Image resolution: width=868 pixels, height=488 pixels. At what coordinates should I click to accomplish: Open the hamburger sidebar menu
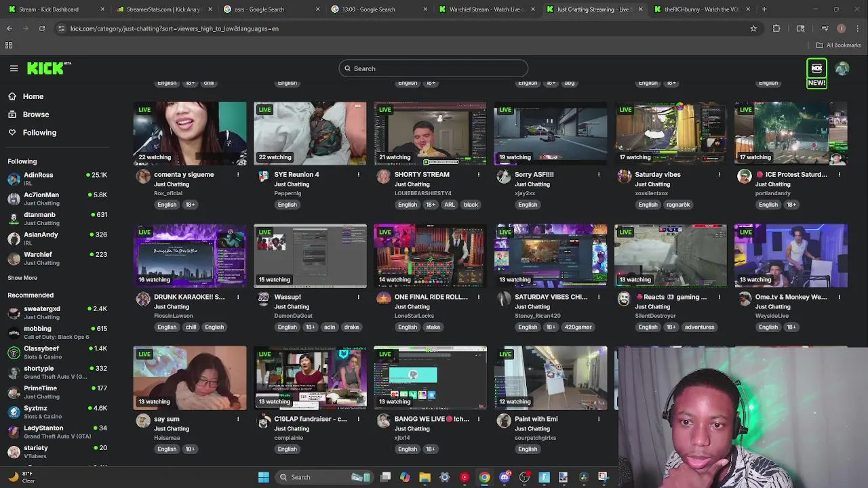click(14, 68)
